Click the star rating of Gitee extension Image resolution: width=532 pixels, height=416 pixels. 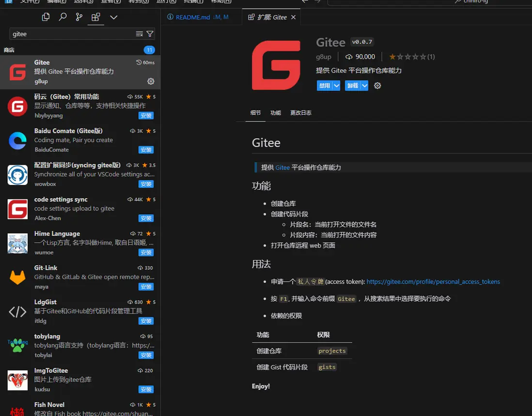[411, 57]
